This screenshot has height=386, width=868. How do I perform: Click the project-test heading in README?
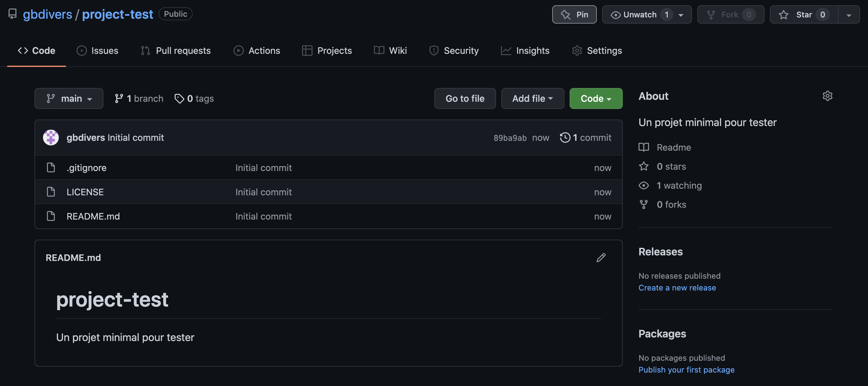112,299
